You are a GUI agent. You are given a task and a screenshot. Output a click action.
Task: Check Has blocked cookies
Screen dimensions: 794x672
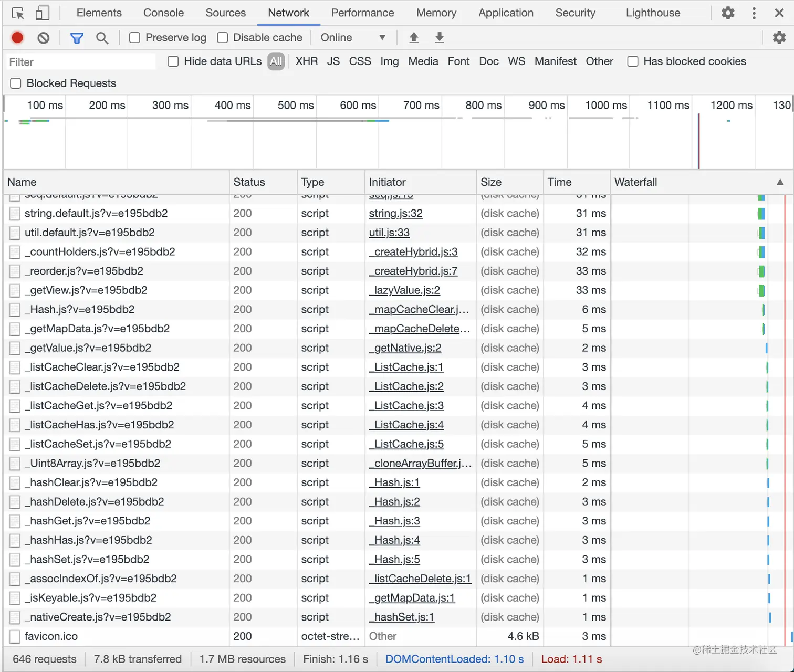pos(633,61)
